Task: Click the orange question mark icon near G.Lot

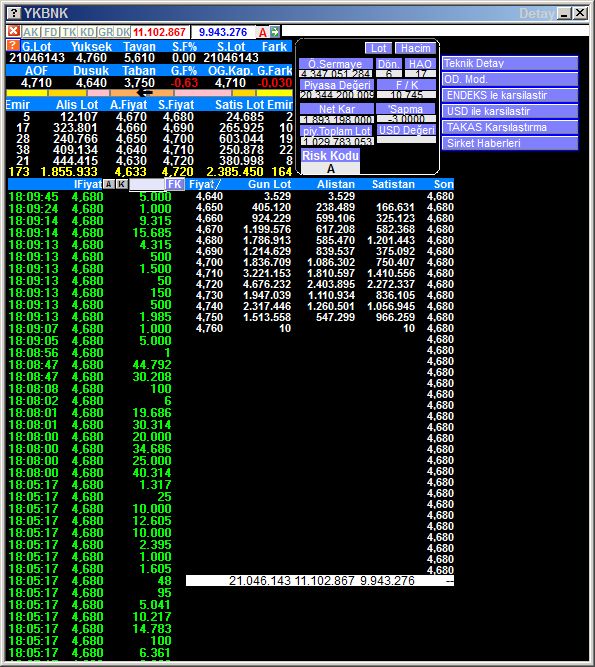Action: tap(13, 46)
